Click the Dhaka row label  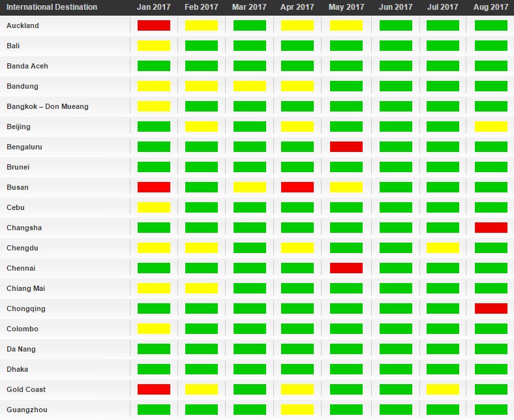(17, 369)
